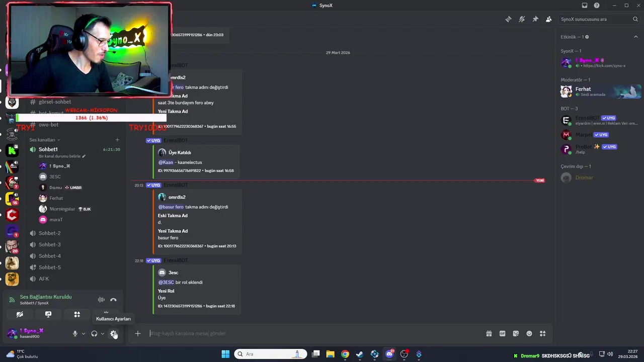Join Sohbet-2 voice channel
The height and width of the screenshot is (362, 644).
(x=74, y=233)
